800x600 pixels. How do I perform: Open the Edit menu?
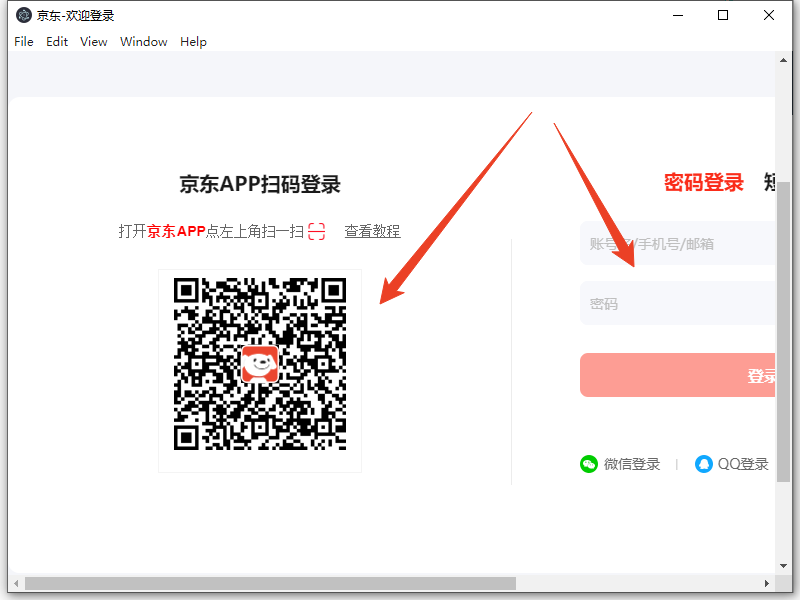pos(57,42)
